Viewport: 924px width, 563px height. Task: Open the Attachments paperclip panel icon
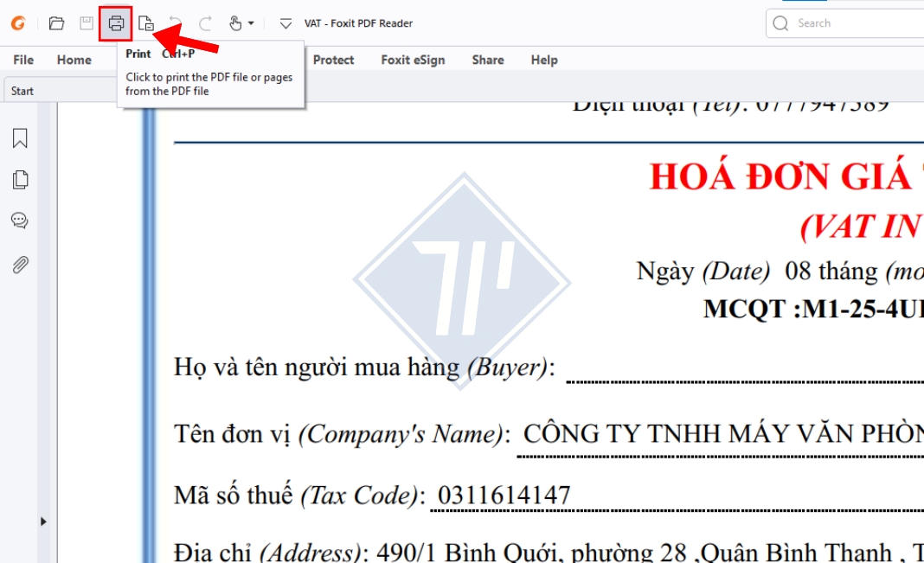point(20,265)
